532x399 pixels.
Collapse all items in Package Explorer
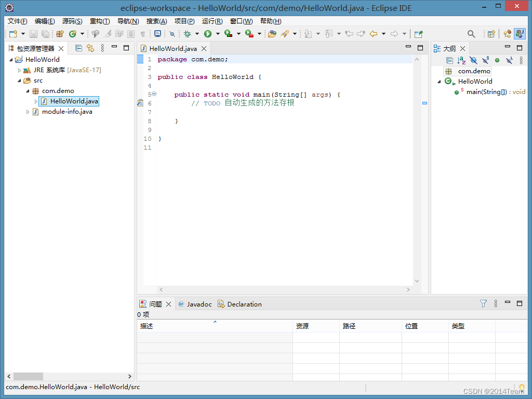pos(78,48)
